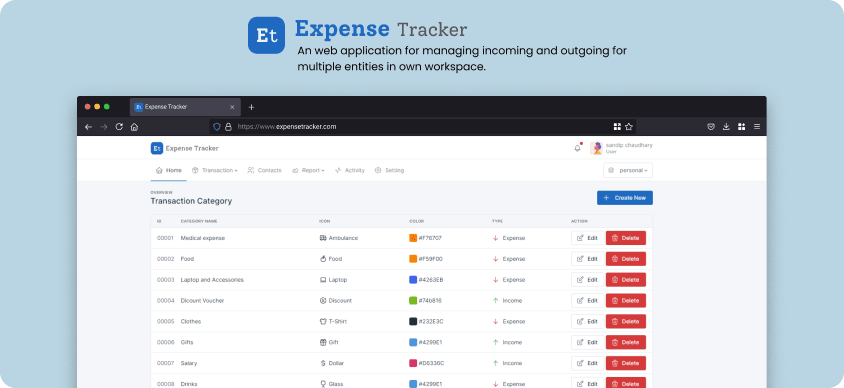Expand the Report menu dropdown
Viewport: 844px width, 388px height.
pos(308,171)
